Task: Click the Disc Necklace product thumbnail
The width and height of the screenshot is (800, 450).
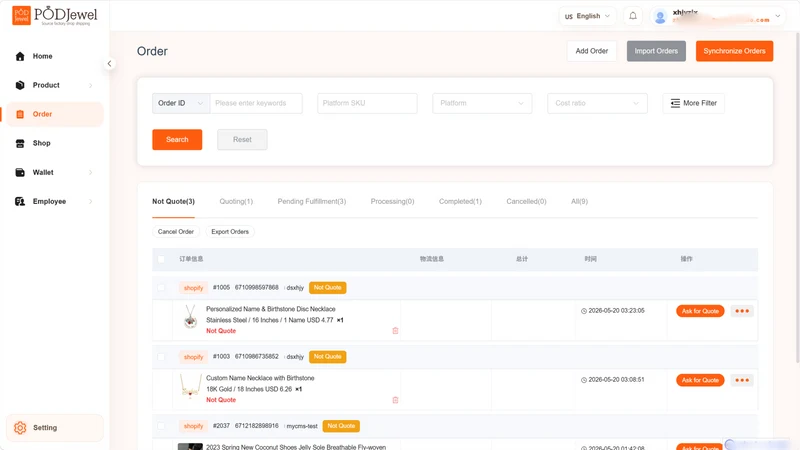Action: click(190, 316)
